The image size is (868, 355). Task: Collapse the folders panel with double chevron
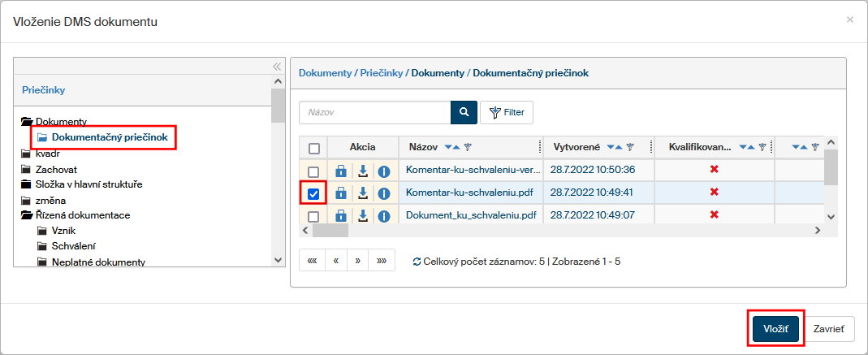tap(276, 67)
